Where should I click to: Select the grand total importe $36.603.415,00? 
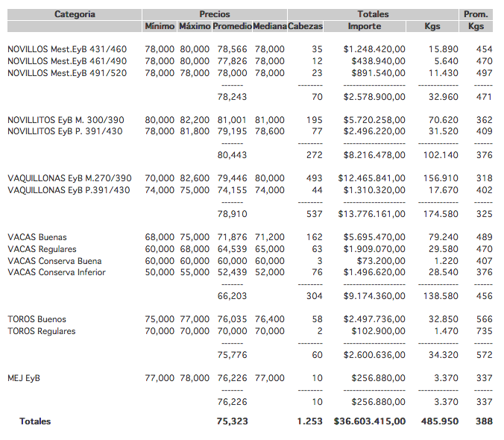371,421
